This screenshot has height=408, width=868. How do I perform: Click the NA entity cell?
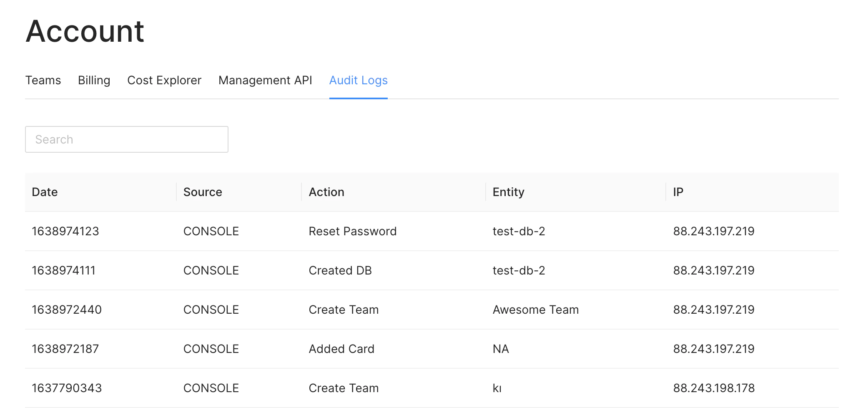coord(501,349)
